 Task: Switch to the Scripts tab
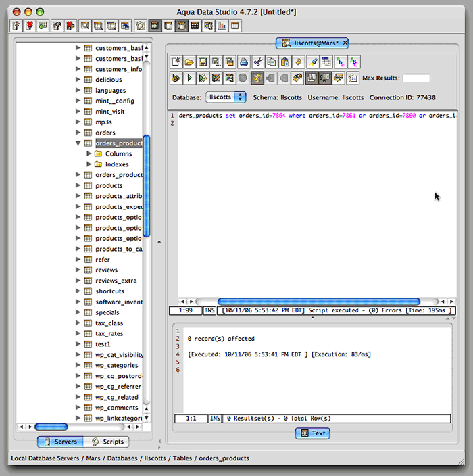106,442
